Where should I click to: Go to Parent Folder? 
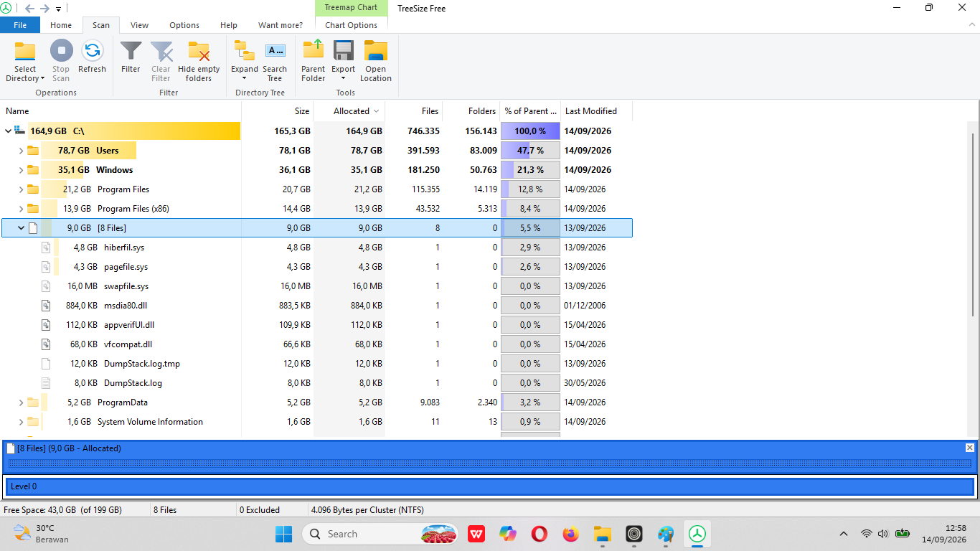pyautogui.click(x=313, y=62)
